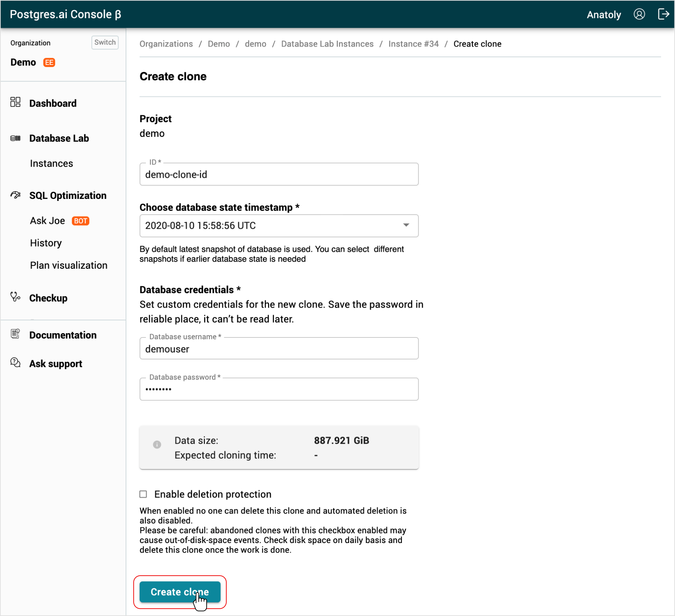Click Postgres.ai Console title

point(65,14)
